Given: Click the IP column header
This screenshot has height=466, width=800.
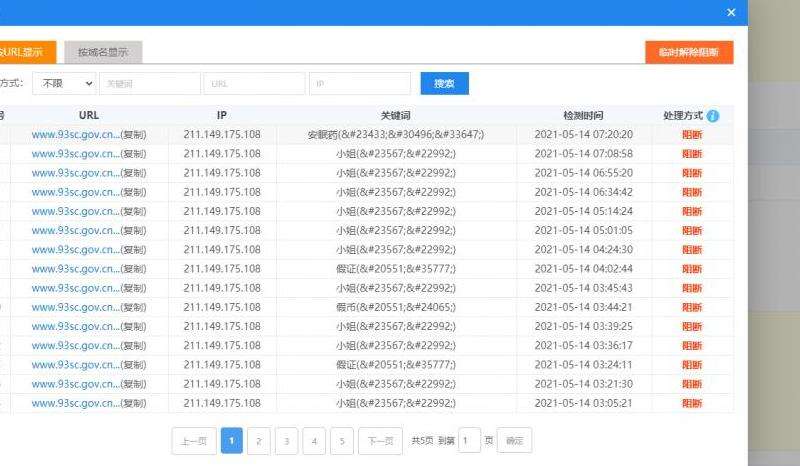Looking at the screenshot, I should pyautogui.click(x=221, y=115).
